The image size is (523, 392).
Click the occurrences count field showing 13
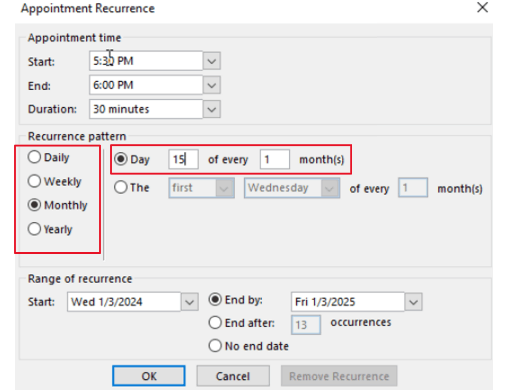click(306, 325)
